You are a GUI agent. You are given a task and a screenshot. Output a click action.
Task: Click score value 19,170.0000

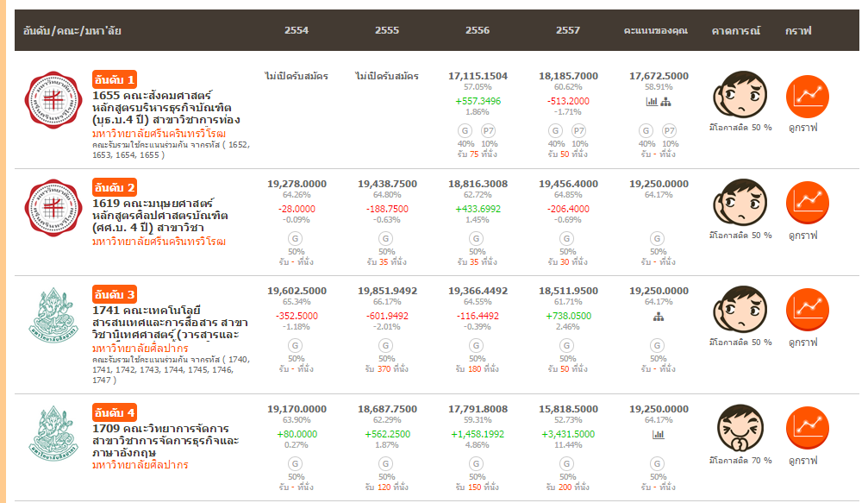297,409
